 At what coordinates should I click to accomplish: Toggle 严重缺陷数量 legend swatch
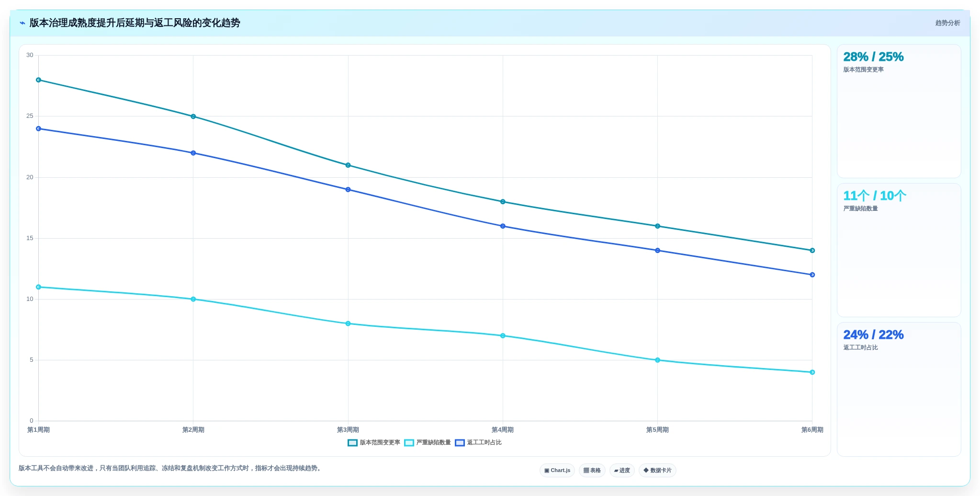point(409,443)
